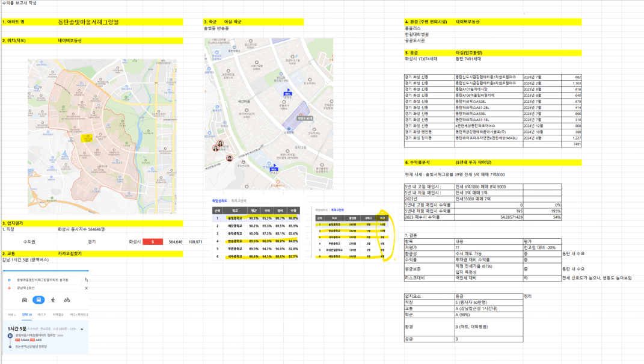Select cell 'B (마트, 대학병원)'
Screen dimensions: 644x364
click(489, 327)
